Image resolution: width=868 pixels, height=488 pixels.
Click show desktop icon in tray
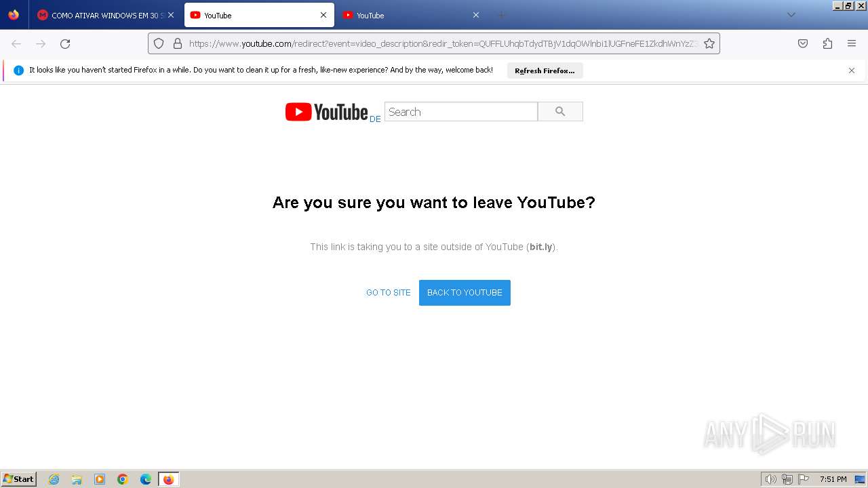pyautogui.click(x=860, y=479)
